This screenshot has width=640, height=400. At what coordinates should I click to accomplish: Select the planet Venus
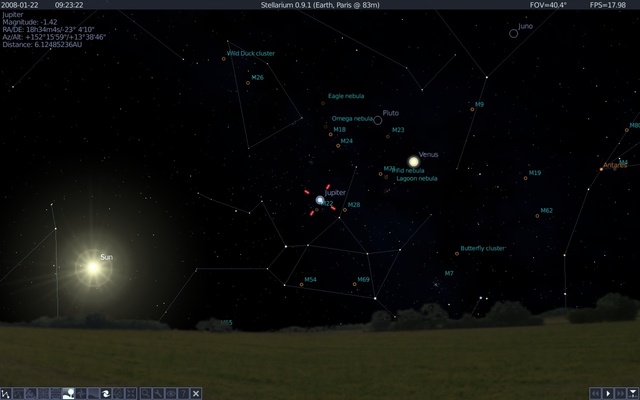tap(413, 162)
